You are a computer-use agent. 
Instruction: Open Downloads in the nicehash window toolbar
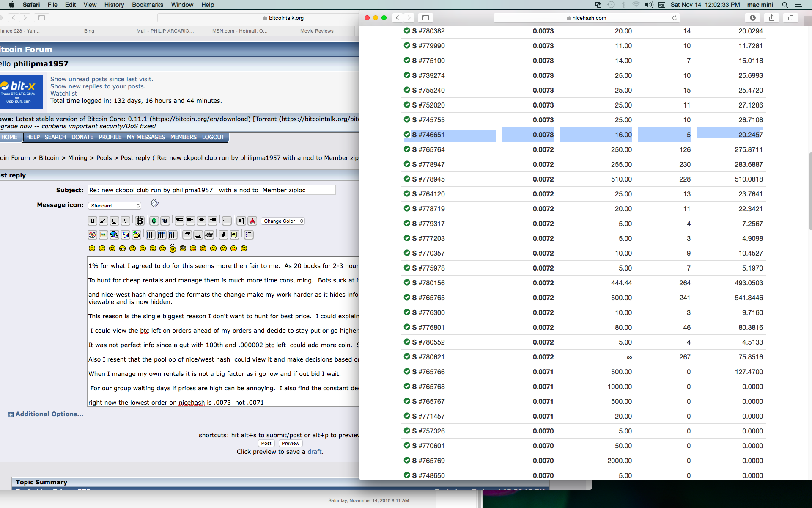coord(753,18)
